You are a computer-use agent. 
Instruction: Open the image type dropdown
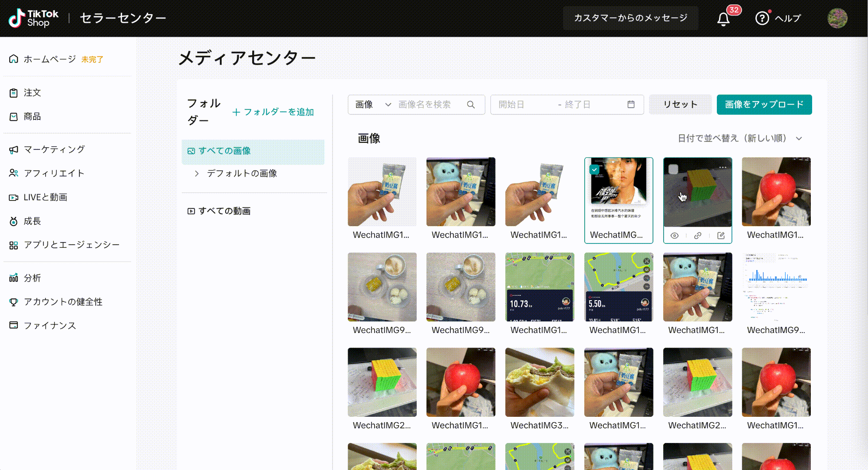coord(373,105)
